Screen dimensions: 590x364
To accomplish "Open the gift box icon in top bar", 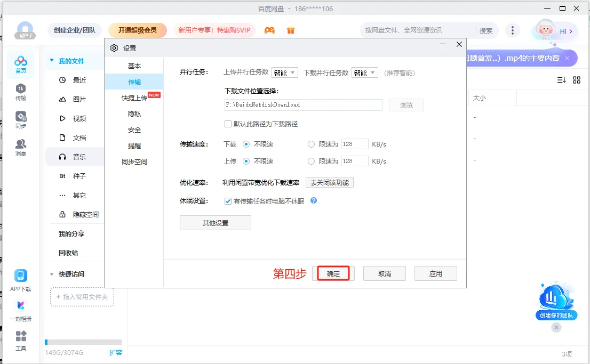I will [x=290, y=30].
